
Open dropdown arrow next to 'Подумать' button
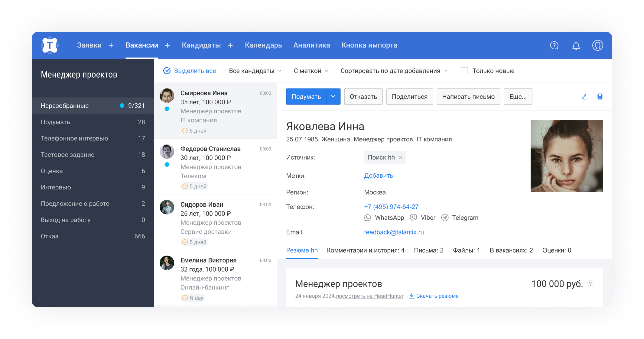tap(333, 96)
